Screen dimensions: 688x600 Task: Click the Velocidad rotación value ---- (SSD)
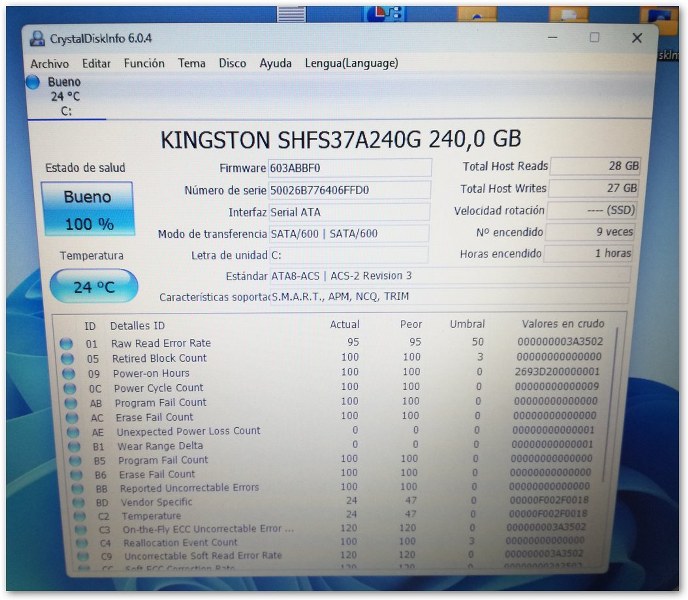592,210
